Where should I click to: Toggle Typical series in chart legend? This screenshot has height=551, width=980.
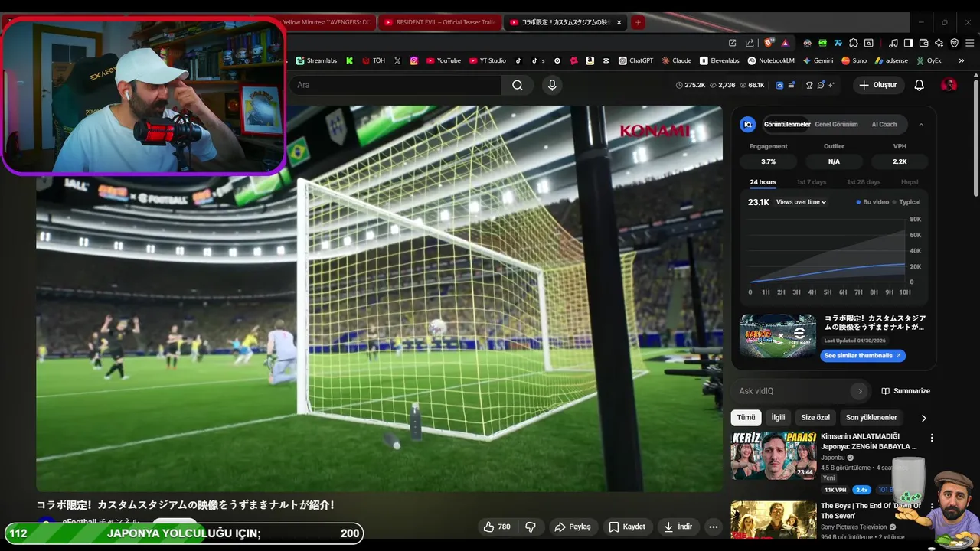point(906,202)
